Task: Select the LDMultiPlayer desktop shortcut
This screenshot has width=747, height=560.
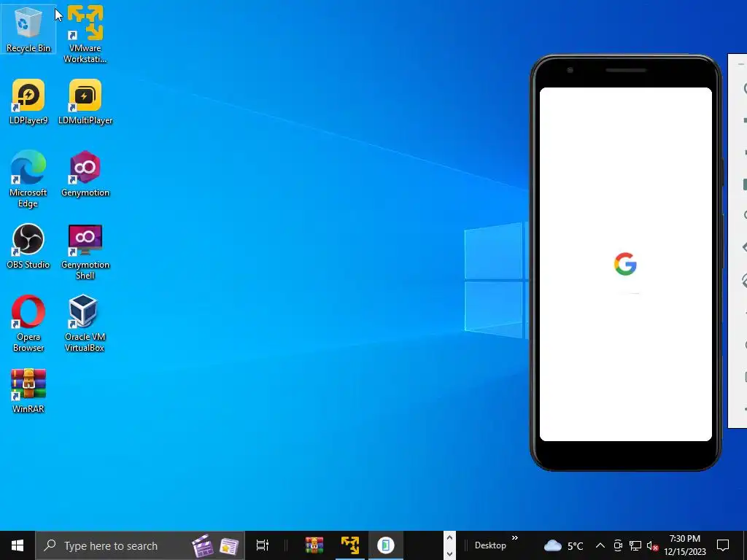Action: [x=85, y=102]
